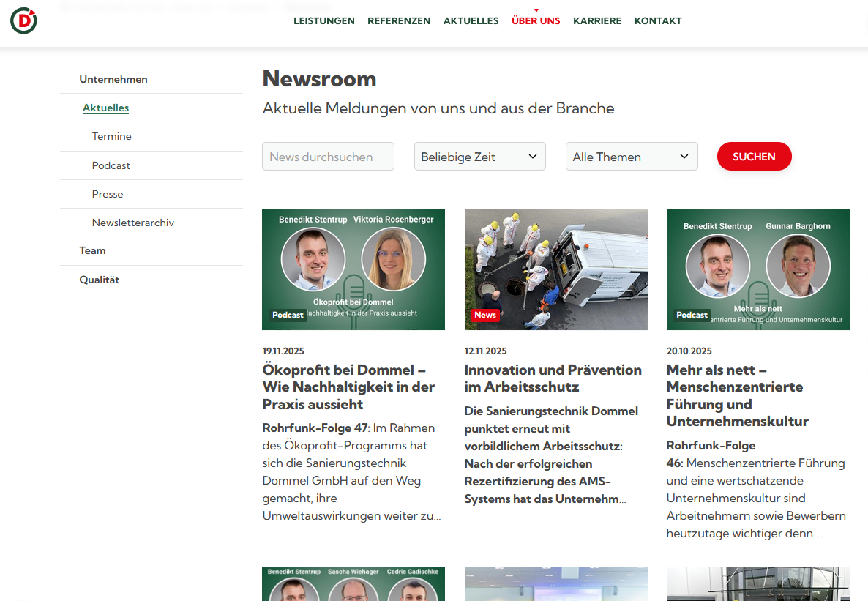This screenshot has height=601, width=868.
Task: Open the KONTAKT page
Action: 658,21
